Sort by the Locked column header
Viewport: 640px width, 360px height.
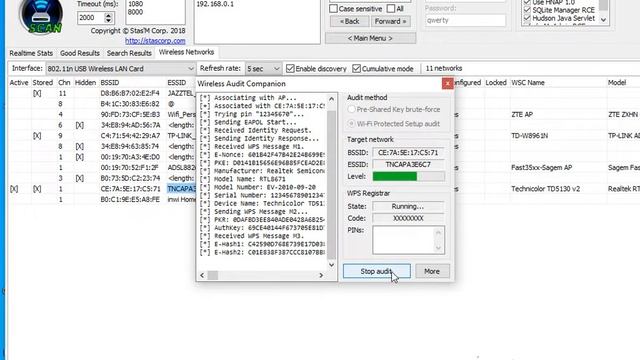point(496,82)
